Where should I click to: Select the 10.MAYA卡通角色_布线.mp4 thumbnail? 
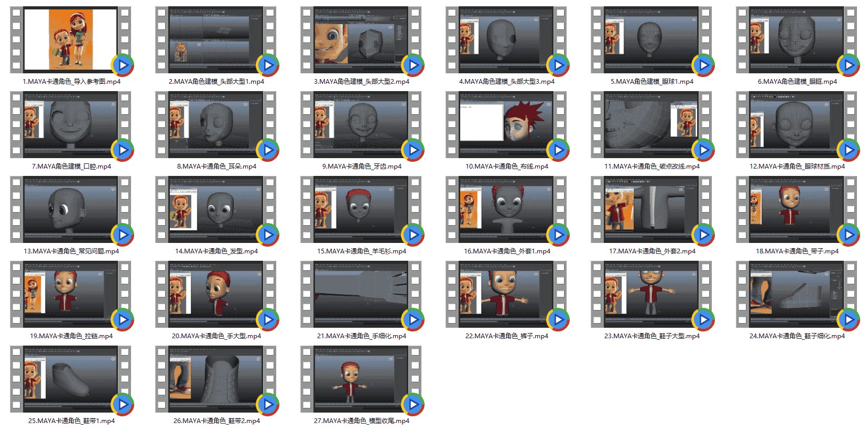click(506, 125)
